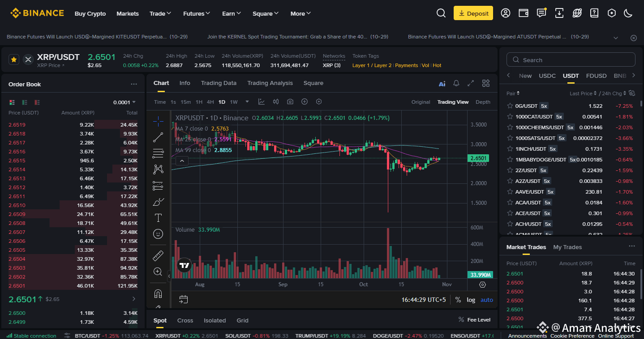Open the emoji icons tool

coord(158,233)
